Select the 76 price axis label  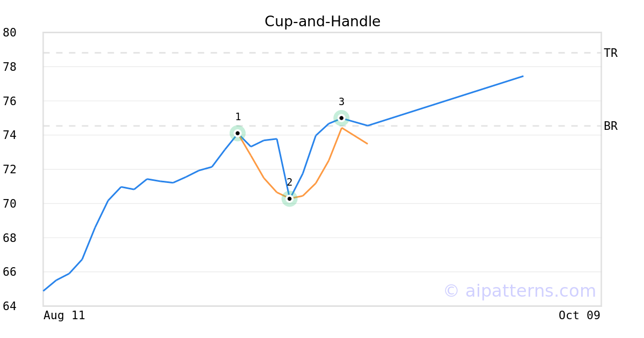(10, 101)
